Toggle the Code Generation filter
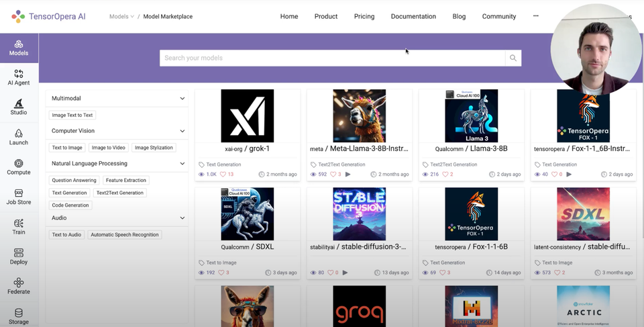This screenshot has width=644, height=327. coord(70,205)
